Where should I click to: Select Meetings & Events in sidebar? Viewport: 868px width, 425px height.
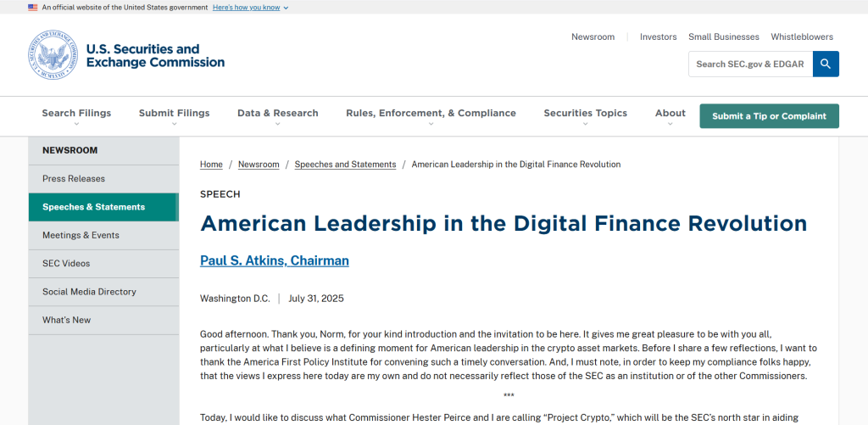coord(103,235)
